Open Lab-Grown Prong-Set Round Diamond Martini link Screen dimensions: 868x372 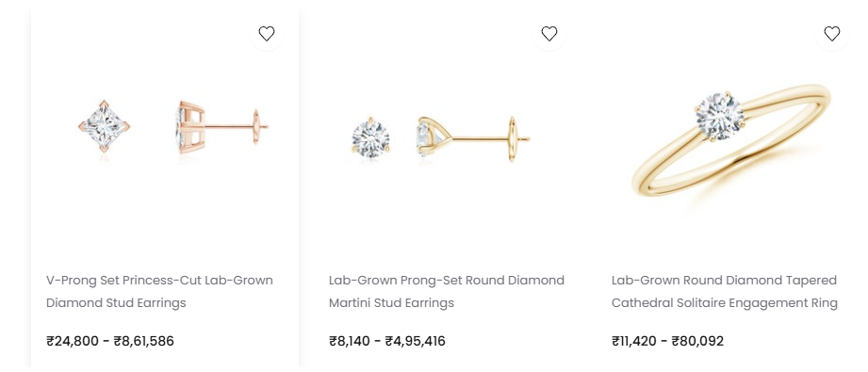(446, 292)
